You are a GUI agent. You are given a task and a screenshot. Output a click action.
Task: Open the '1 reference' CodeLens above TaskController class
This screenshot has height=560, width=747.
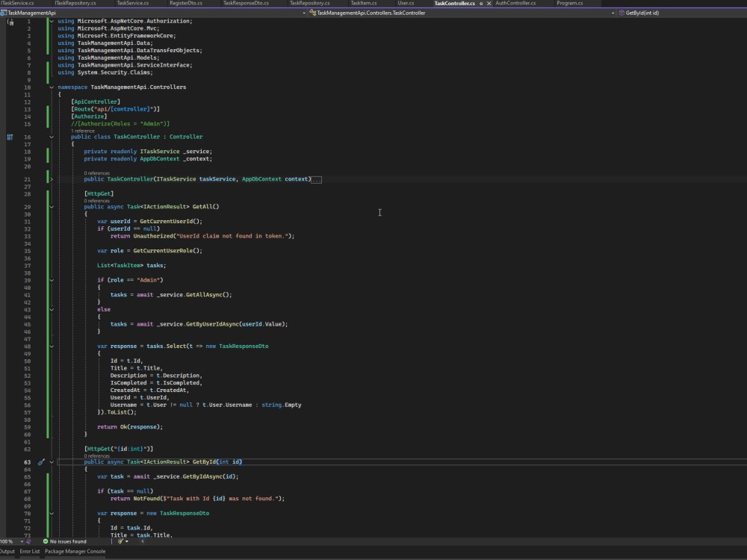click(x=83, y=131)
